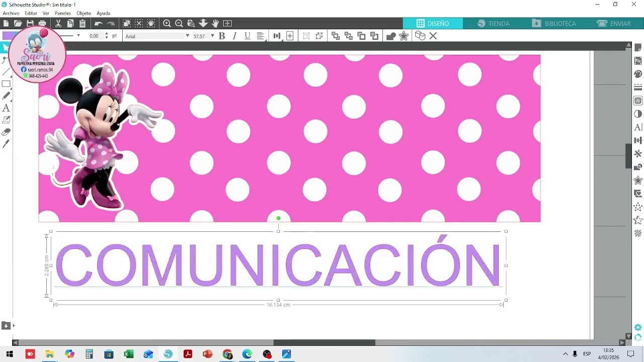Click the Windows Start button
Screen dimensions: 644x362
pyautogui.click(x=10, y=354)
